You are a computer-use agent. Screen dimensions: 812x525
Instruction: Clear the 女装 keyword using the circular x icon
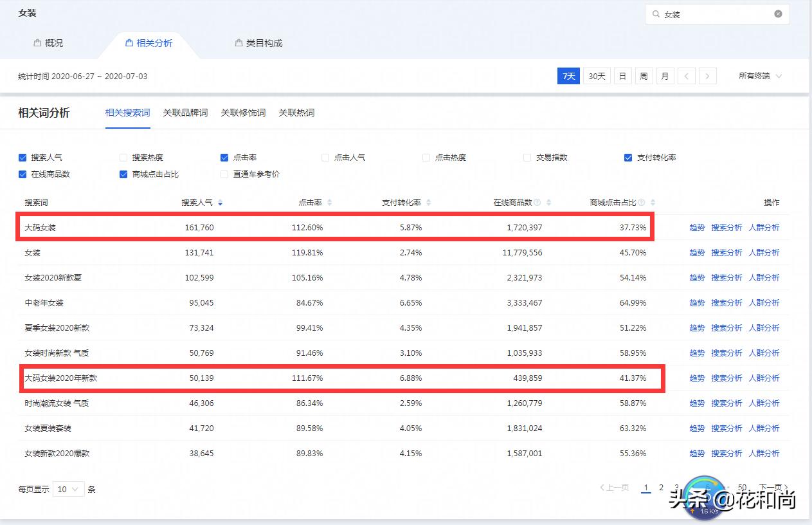tap(777, 14)
